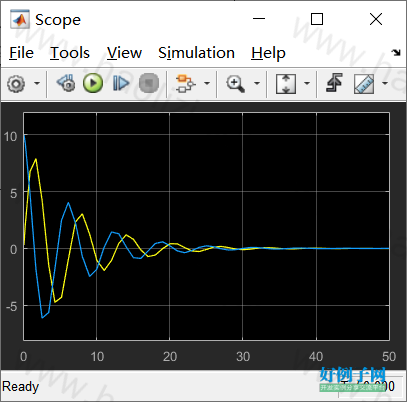The width and height of the screenshot is (407, 402).
Task: Click the blue signal peak near 10
Action: tap(25, 135)
